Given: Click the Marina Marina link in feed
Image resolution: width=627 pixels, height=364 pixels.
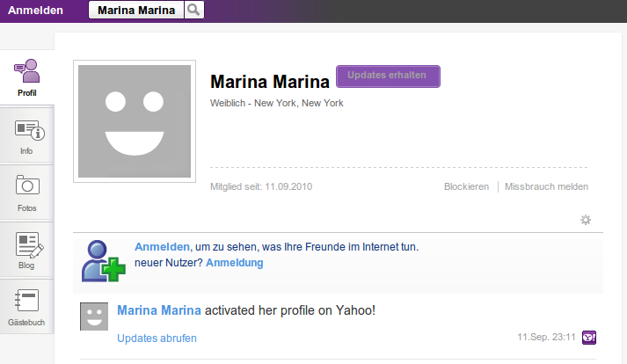Looking at the screenshot, I should [159, 310].
